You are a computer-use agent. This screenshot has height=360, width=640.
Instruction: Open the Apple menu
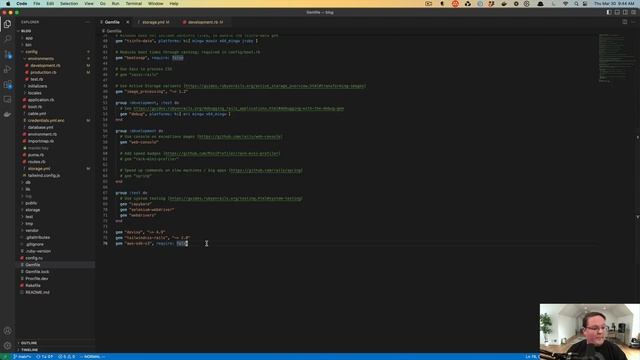[7, 4]
